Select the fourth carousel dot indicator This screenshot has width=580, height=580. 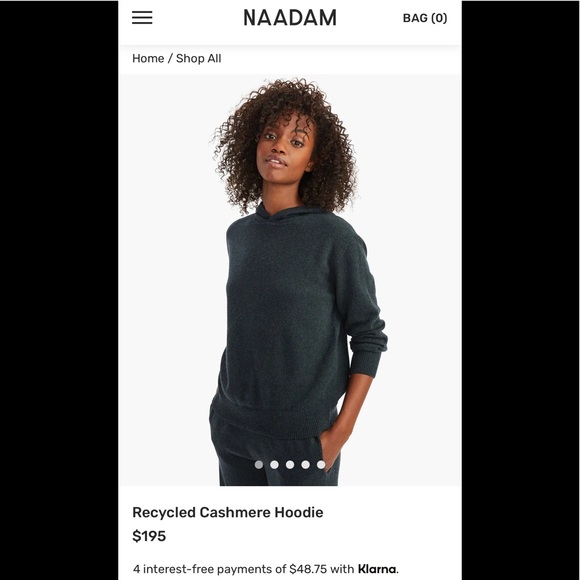tap(306, 465)
